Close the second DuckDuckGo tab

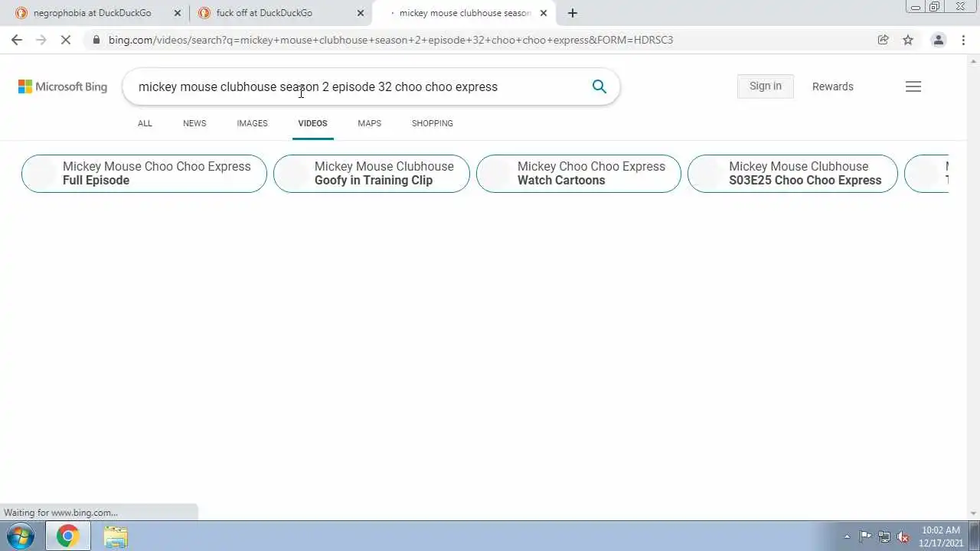point(361,13)
